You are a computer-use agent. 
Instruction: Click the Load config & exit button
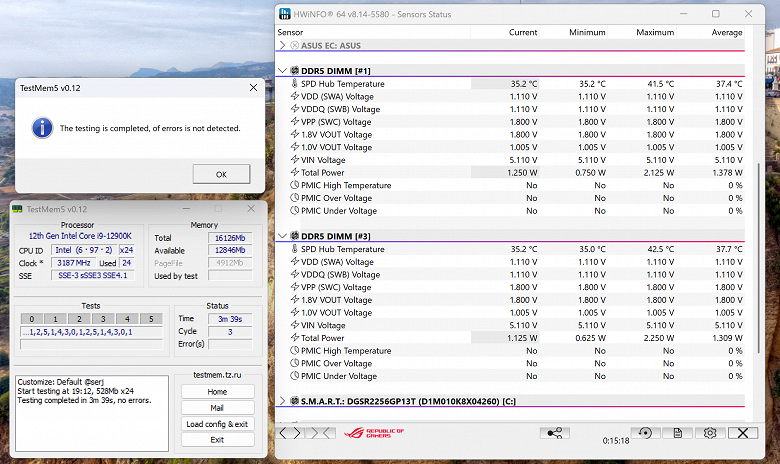pos(217,423)
